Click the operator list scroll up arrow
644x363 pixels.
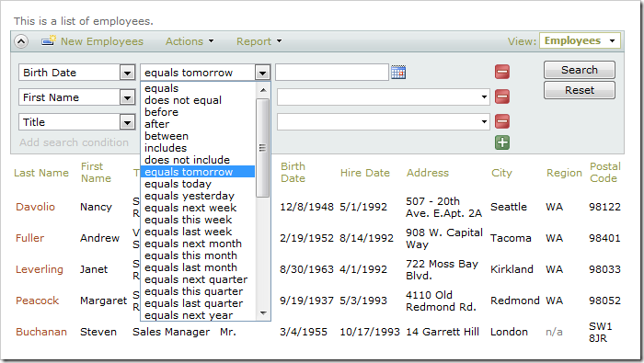(x=263, y=89)
